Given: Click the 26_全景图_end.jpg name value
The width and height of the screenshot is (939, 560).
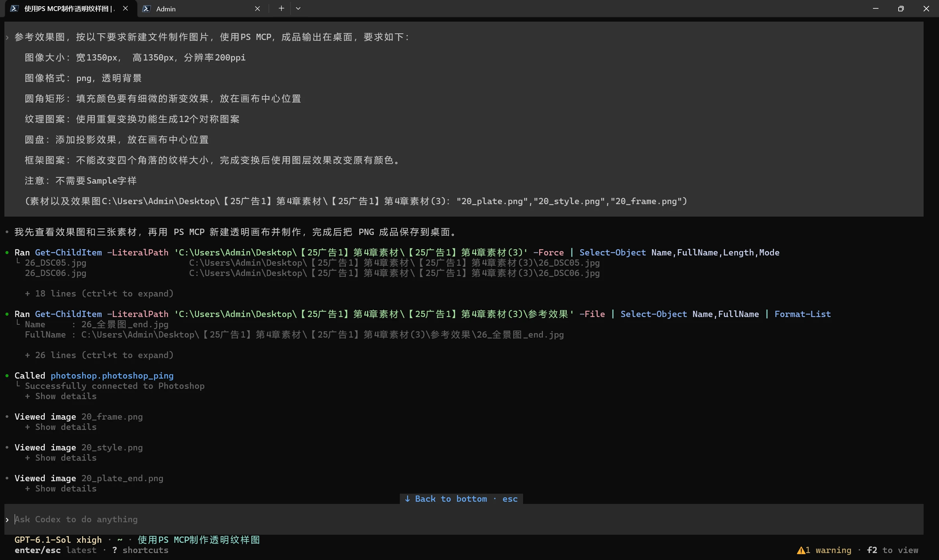Looking at the screenshot, I should click(125, 324).
